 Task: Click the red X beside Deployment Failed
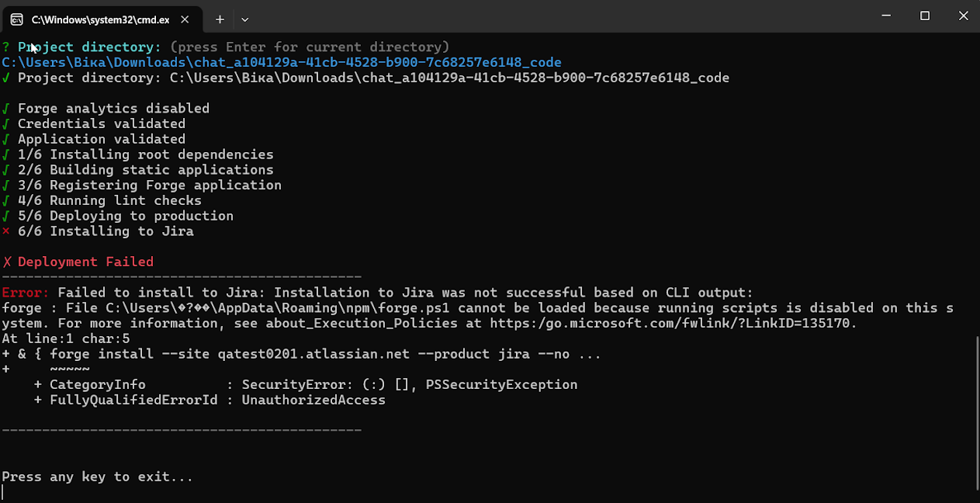click(x=6, y=262)
